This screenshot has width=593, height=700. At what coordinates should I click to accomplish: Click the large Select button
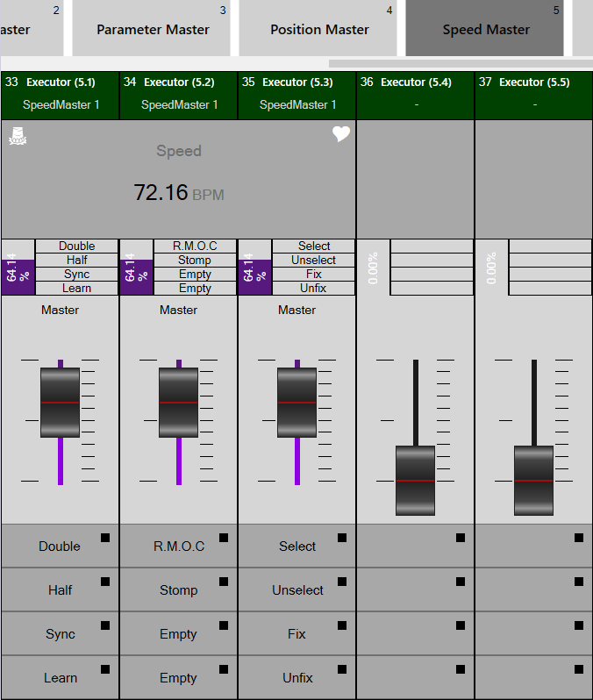coord(296,546)
